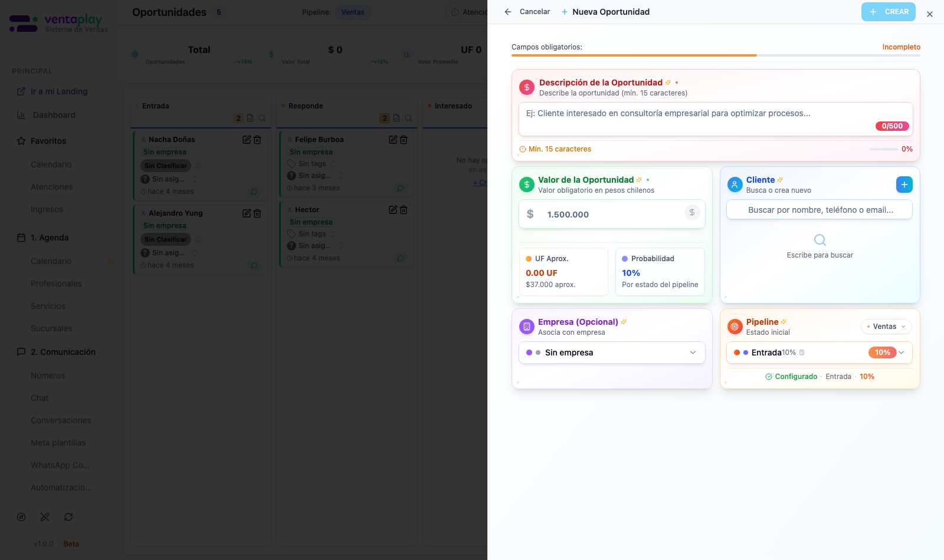Click the ventaplay logo
This screenshot has height=560, width=944.
coord(59,24)
